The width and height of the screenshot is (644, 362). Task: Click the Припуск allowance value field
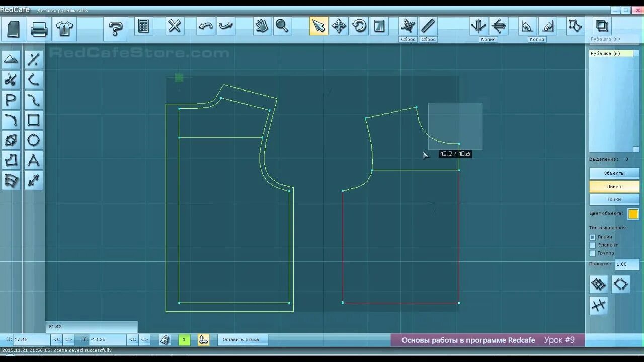627,264
